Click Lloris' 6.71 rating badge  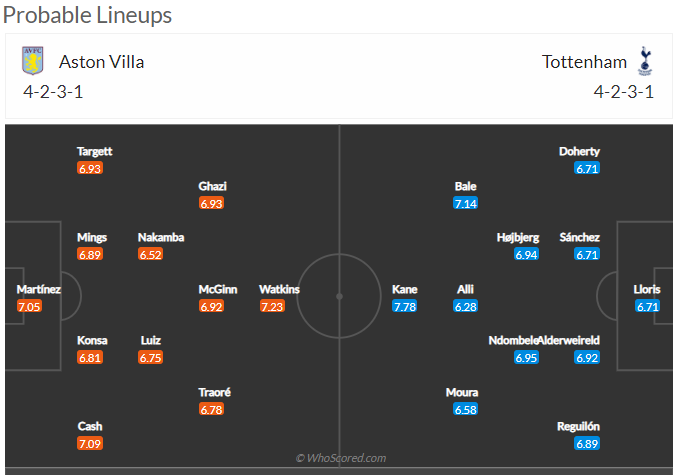coord(648,306)
